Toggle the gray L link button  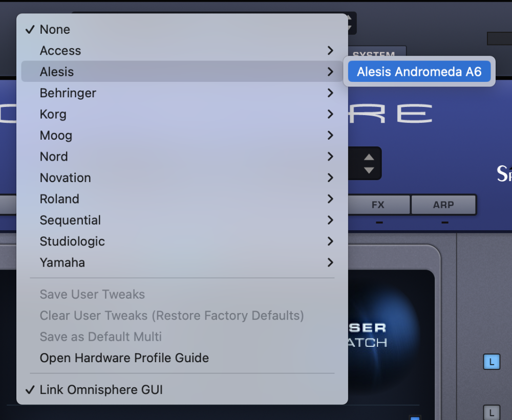[x=492, y=412]
